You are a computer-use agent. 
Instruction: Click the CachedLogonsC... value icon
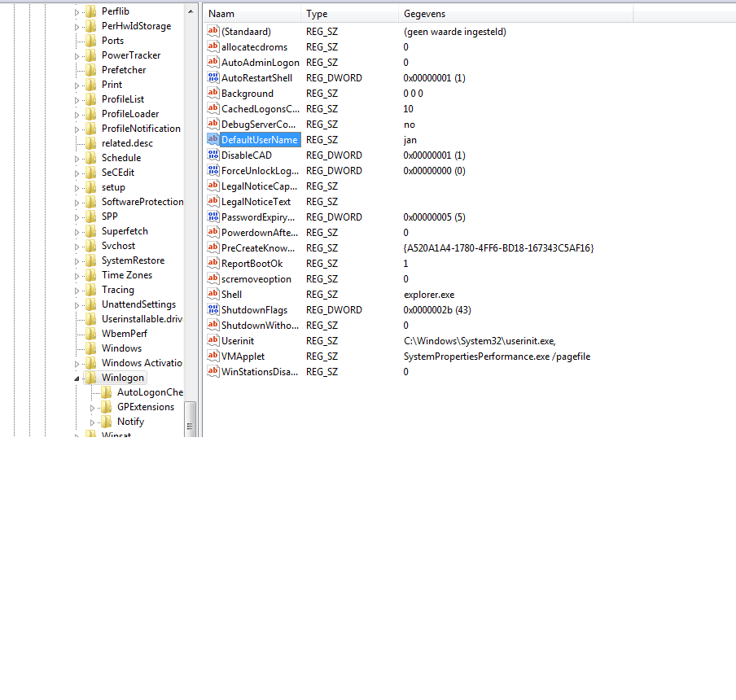point(213,109)
